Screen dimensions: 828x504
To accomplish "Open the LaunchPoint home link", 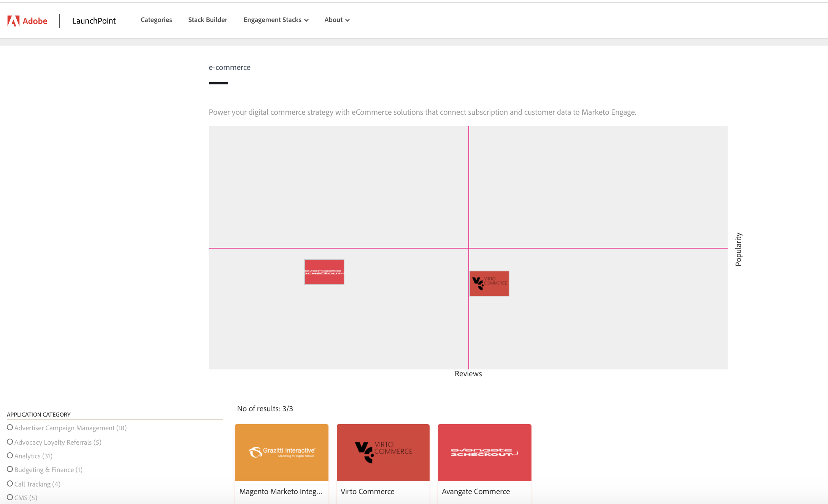I will pos(94,21).
